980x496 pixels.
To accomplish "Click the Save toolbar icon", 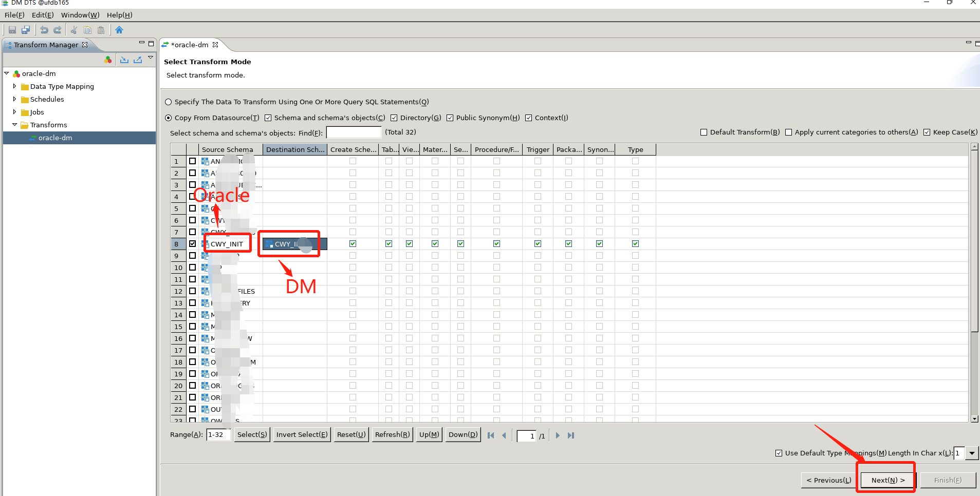I will (x=12, y=30).
